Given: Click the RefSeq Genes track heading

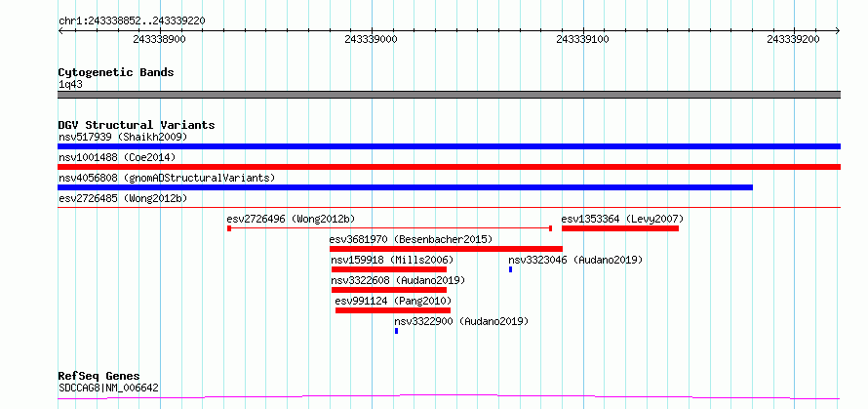Looking at the screenshot, I should pyautogui.click(x=99, y=377).
